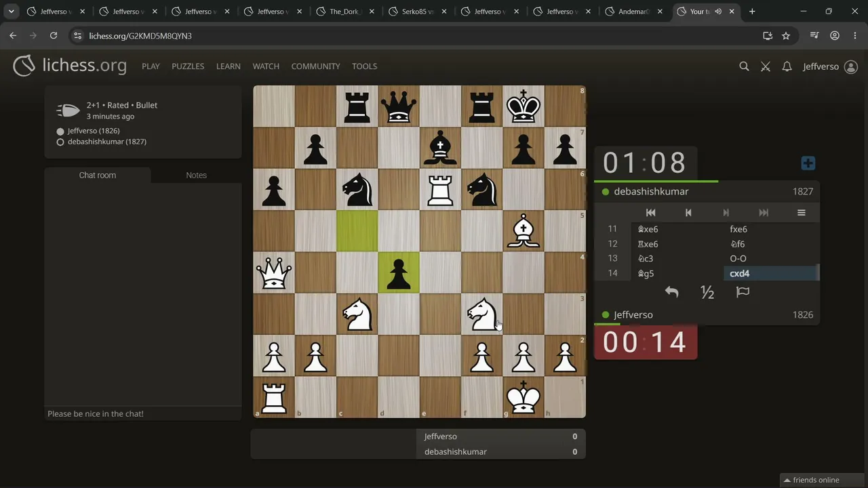This screenshot has height=488, width=868.
Task: Click debashishkumar name above the move list
Action: tap(651, 192)
